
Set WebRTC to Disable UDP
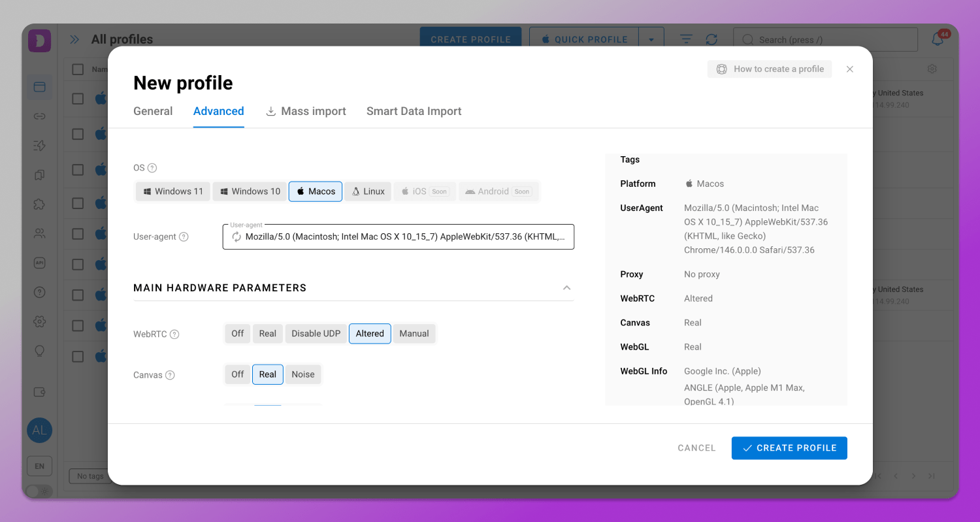[316, 334]
